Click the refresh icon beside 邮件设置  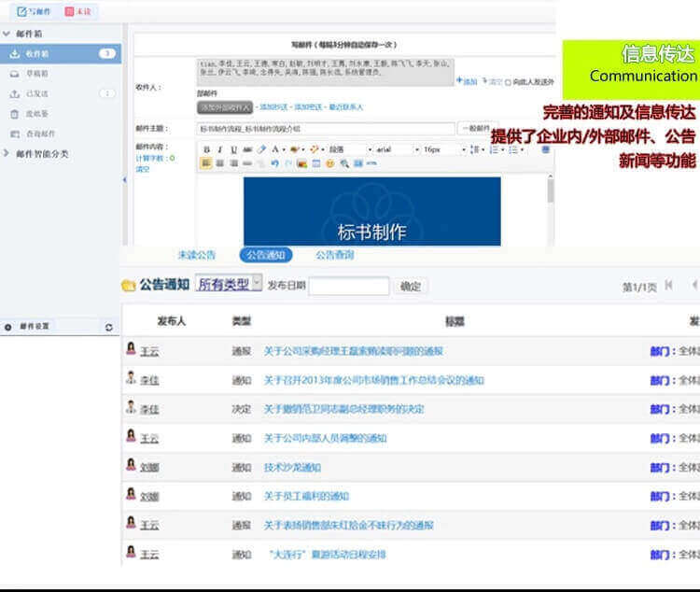point(108,327)
